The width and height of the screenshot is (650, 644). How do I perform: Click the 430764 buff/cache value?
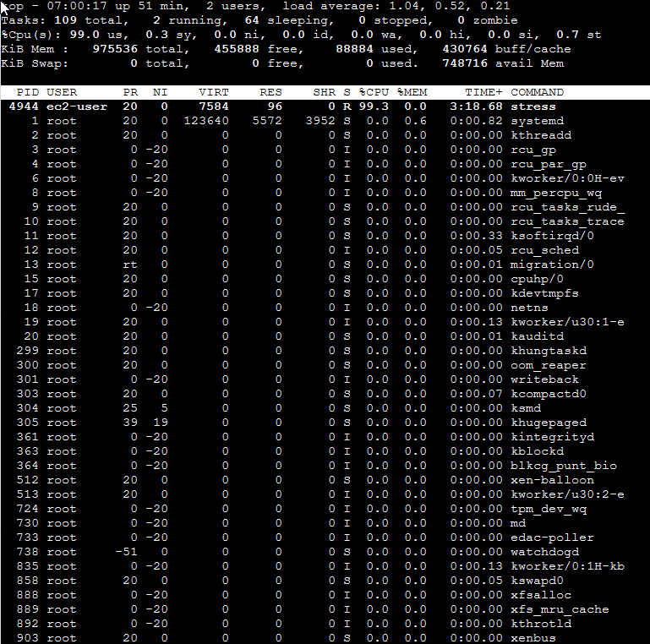pyautogui.click(x=465, y=49)
